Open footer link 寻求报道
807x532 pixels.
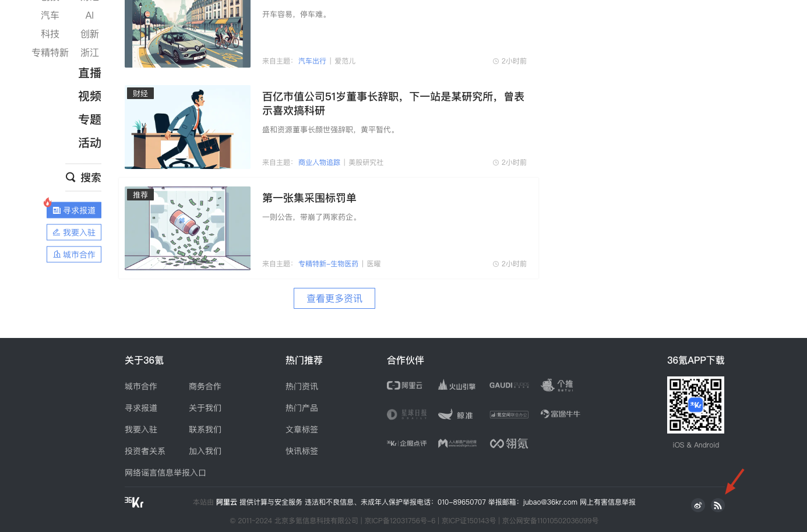click(x=141, y=408)
